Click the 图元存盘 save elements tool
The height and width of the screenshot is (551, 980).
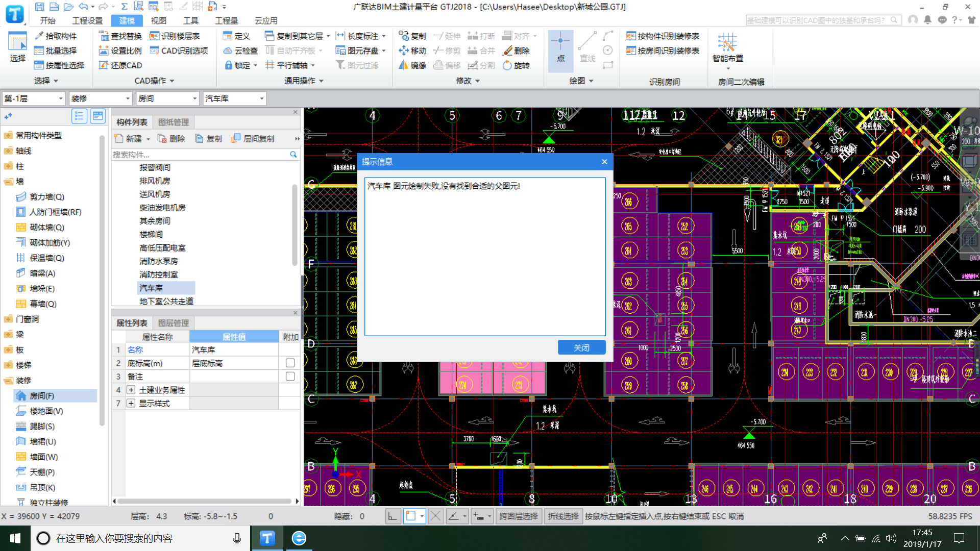pos(360,51)
